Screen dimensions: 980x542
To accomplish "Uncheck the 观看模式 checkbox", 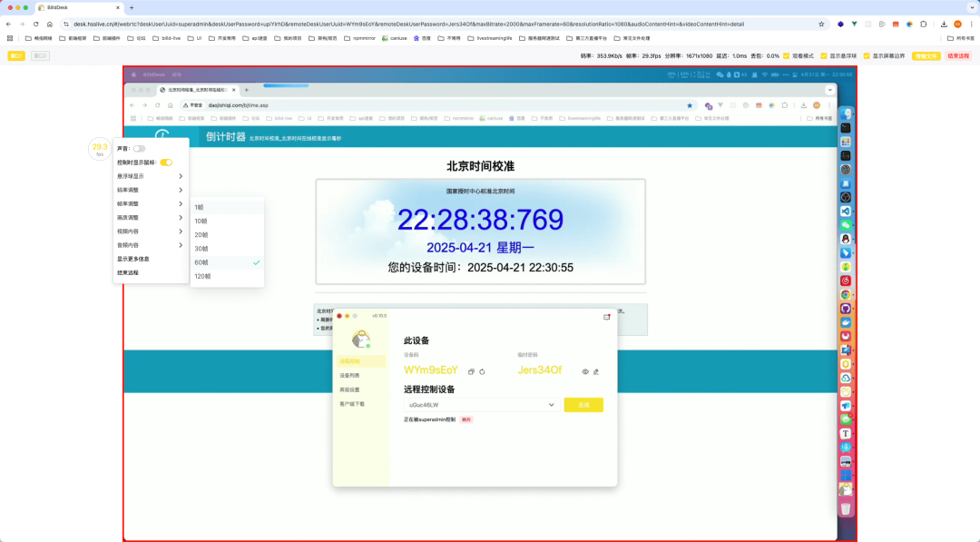I will pyautogui.click(x=786, y=55).
